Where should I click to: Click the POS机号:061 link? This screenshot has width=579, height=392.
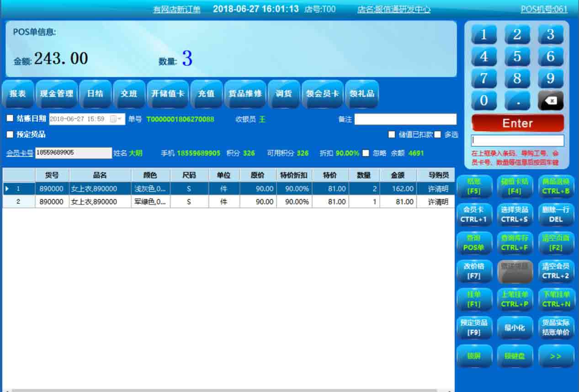tap(544, 9)
